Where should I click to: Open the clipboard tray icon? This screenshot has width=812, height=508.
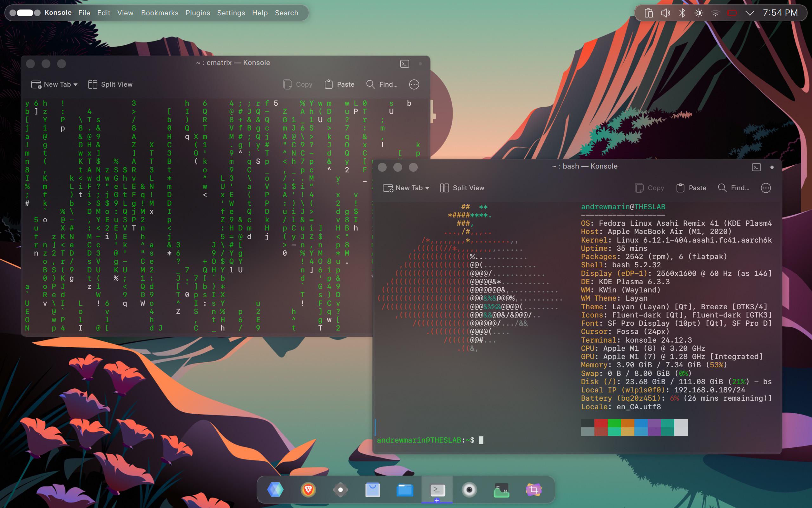point(649,13)
